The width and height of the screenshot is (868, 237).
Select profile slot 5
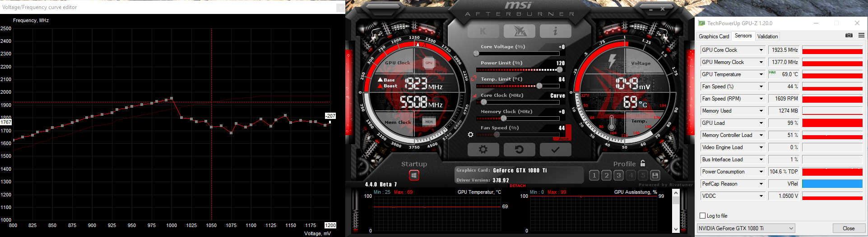point(643,175)
